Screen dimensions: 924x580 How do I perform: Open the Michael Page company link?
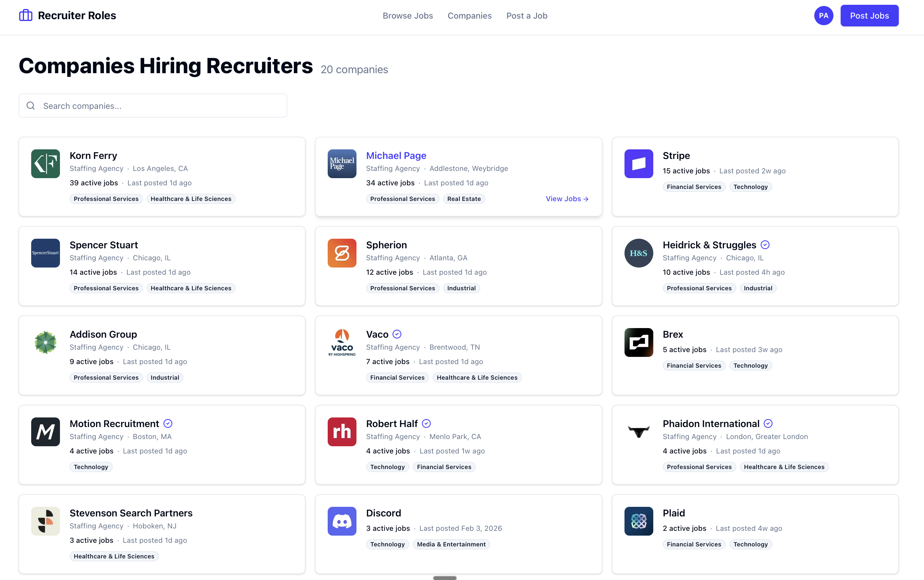(396, 155)
